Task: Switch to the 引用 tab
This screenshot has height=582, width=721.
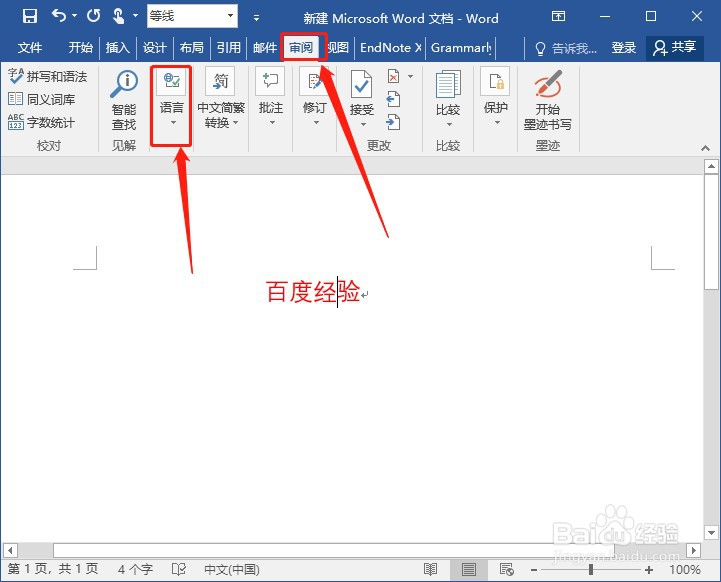Action: [x=229, y=47]
